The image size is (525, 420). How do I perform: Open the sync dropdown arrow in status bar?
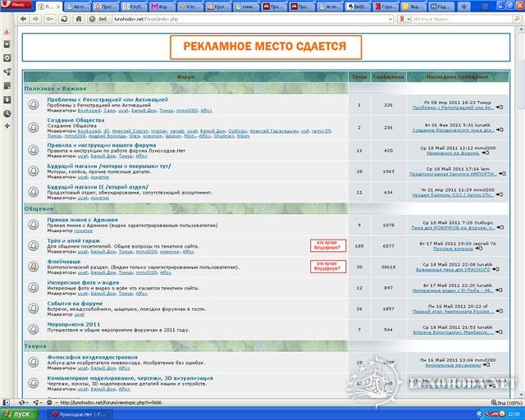27,403
